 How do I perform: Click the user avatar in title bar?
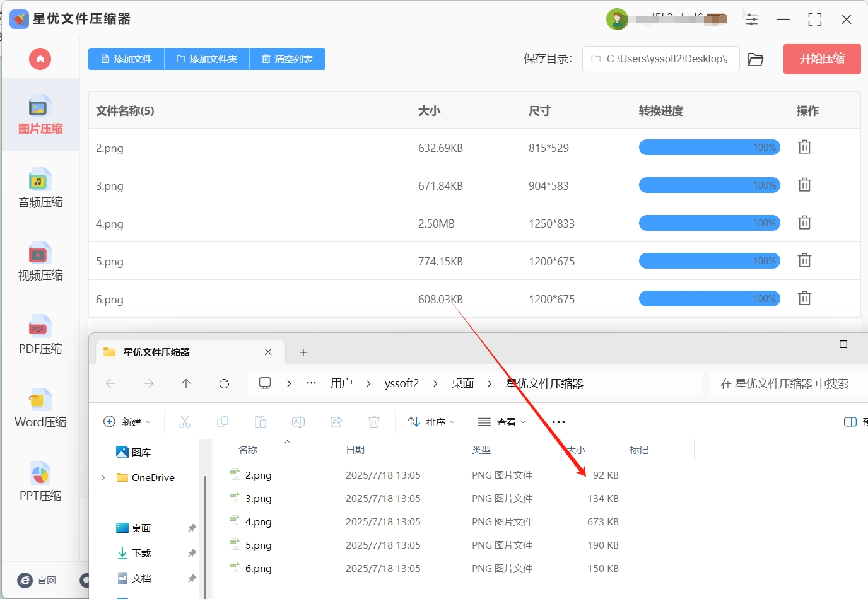click(x=617, y=20)
